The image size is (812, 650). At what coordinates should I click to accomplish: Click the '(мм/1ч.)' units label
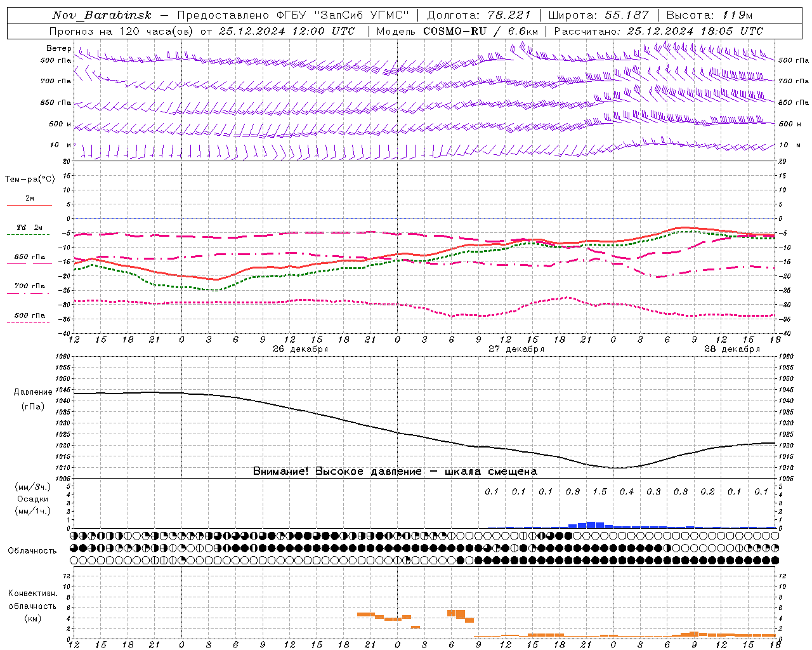32,511
